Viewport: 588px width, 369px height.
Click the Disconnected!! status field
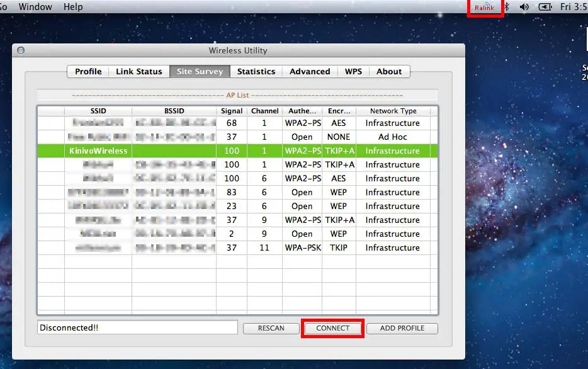click(x=137, y=327)
